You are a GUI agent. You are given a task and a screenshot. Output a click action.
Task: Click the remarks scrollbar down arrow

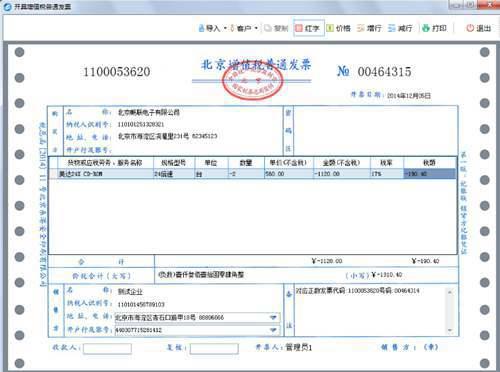450,330
